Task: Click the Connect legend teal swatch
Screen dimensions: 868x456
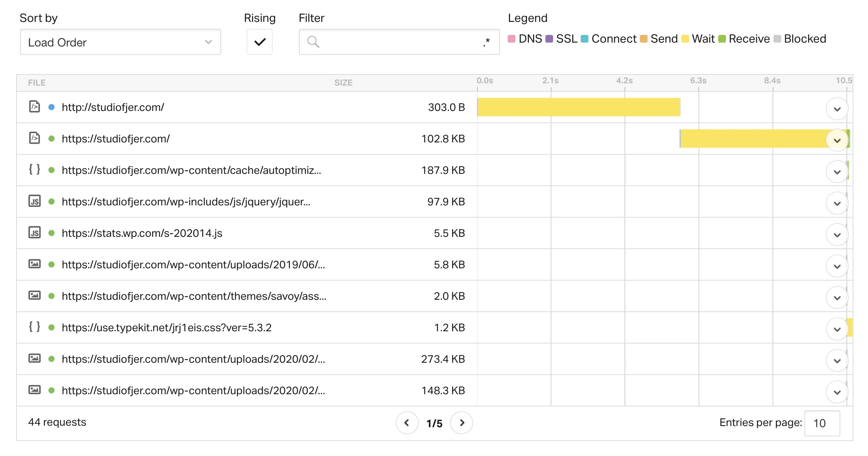Action: point(585,39)
